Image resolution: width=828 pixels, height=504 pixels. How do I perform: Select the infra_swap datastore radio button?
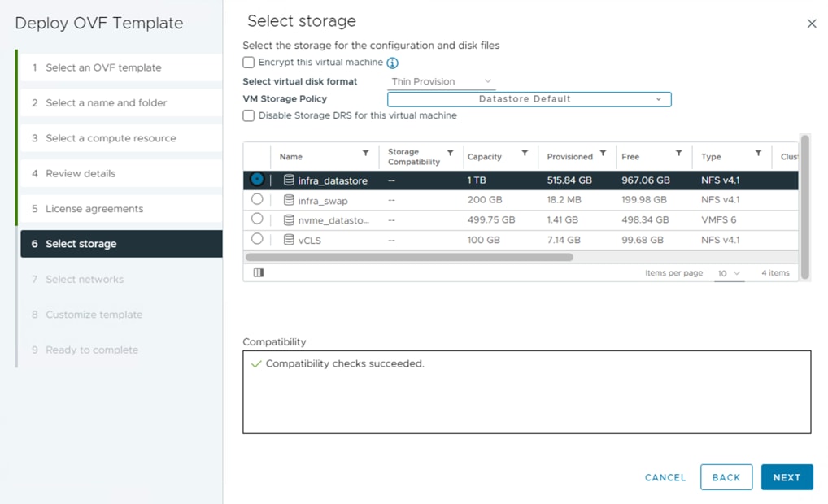click(x=257, y=199)
